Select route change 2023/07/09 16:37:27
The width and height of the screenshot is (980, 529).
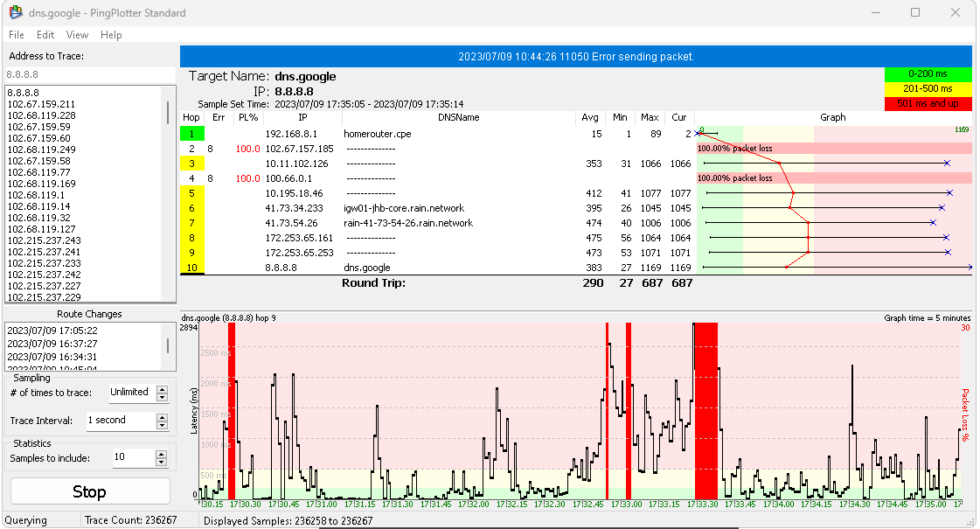52,344
